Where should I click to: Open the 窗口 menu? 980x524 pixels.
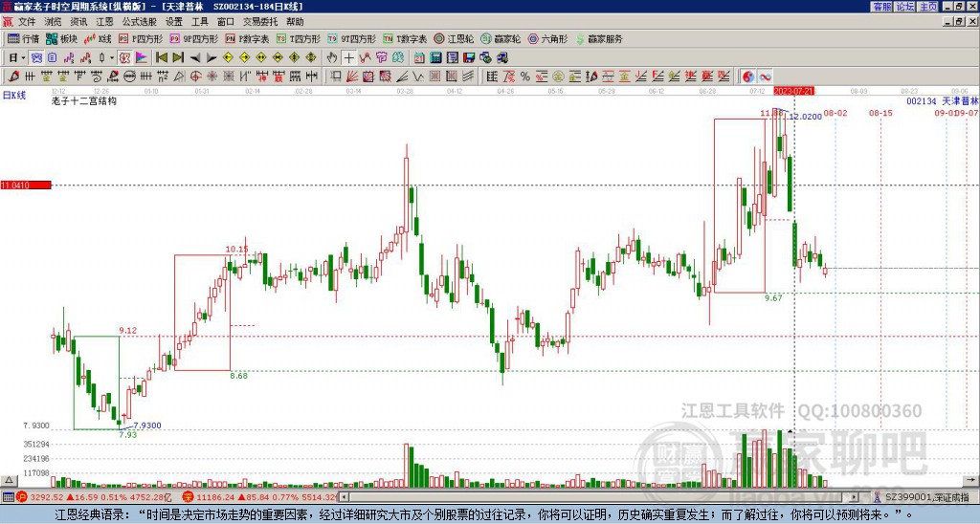tap(226, 22)
